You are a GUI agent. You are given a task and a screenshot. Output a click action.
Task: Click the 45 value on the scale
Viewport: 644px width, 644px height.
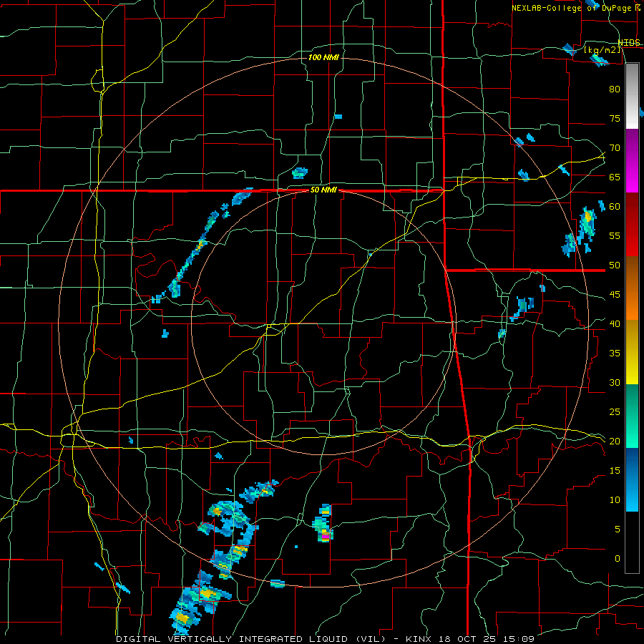[x=615, y=295]
